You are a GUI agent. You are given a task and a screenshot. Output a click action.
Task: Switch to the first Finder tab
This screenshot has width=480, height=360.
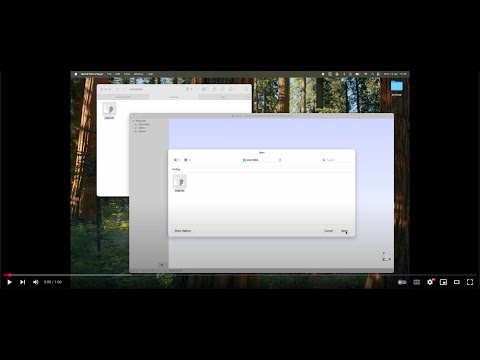tap(123, 97)
